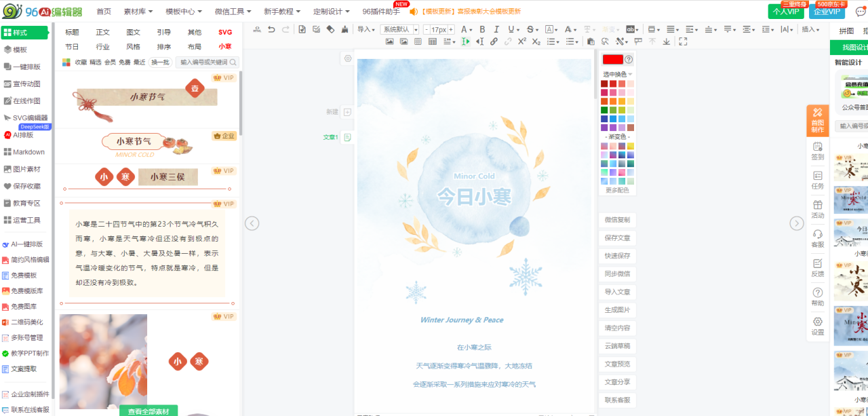Expand the 导入 import dropdown
The width and height of the screenshot is (868, 416).
367,29
